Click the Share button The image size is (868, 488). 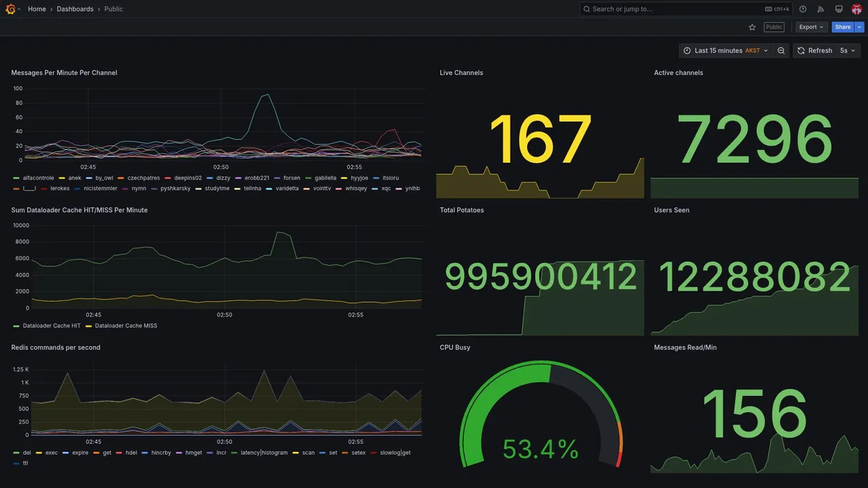(x=843, y=27)
